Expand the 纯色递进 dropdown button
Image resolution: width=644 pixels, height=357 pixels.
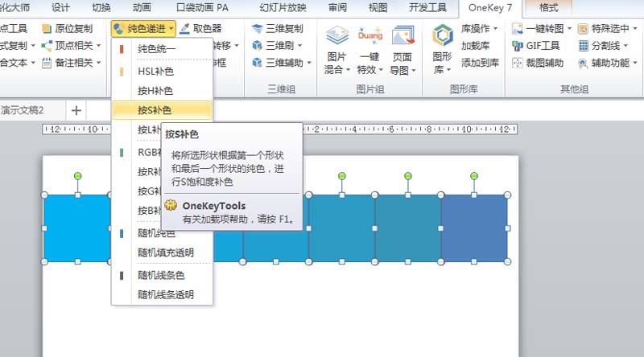(143, 28)
